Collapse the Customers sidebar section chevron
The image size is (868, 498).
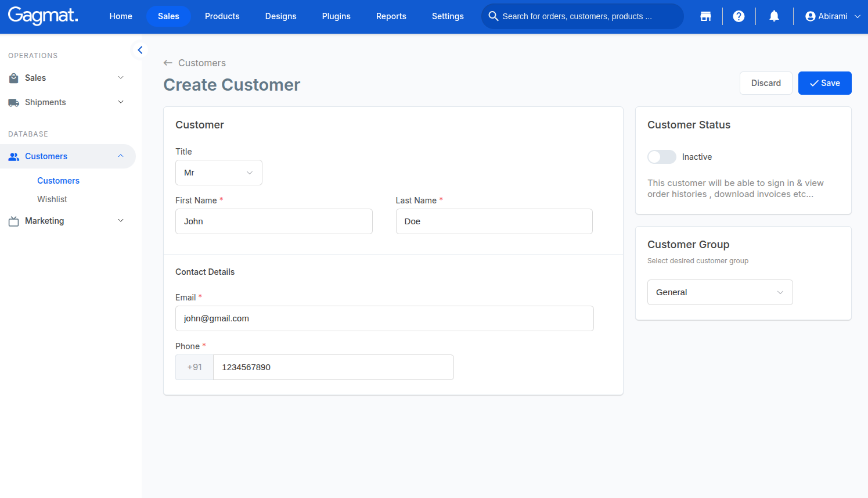[x=121, y=156]
